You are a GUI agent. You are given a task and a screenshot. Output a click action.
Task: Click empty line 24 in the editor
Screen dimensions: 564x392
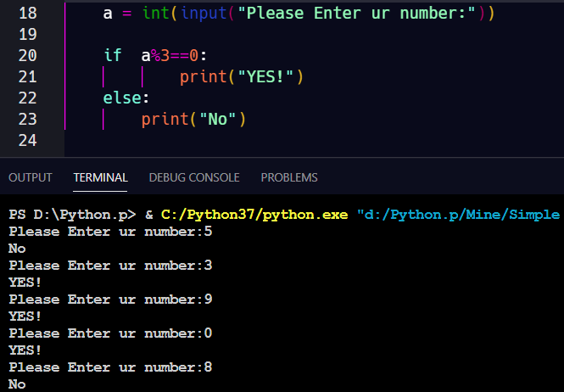click(x=254, y=140)
